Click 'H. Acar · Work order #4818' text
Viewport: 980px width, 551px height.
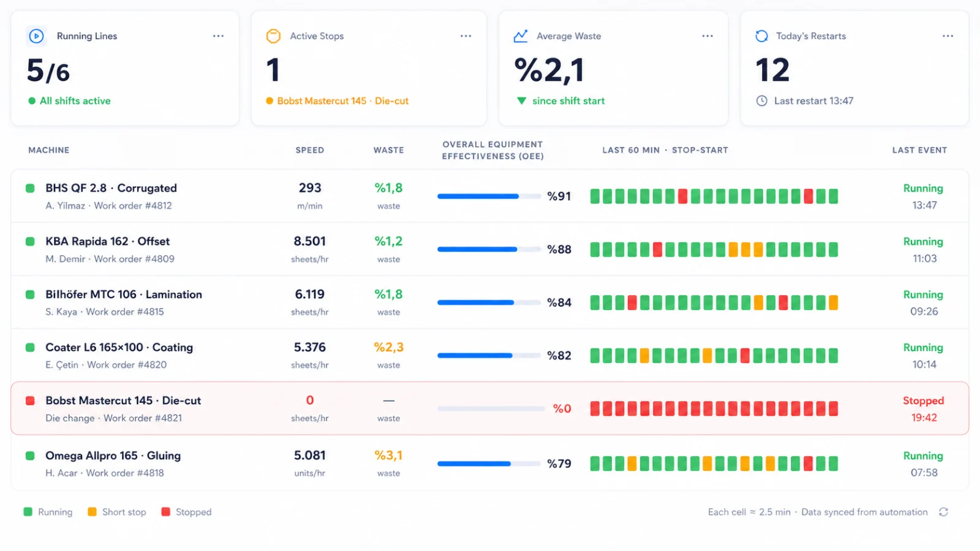(x=105, y=473)
